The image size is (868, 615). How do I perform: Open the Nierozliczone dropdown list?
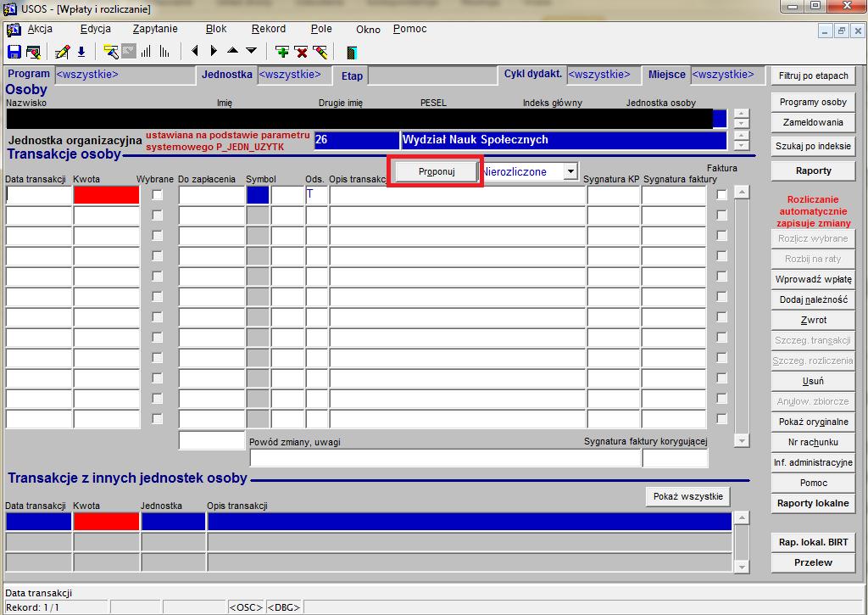(570, 171)
